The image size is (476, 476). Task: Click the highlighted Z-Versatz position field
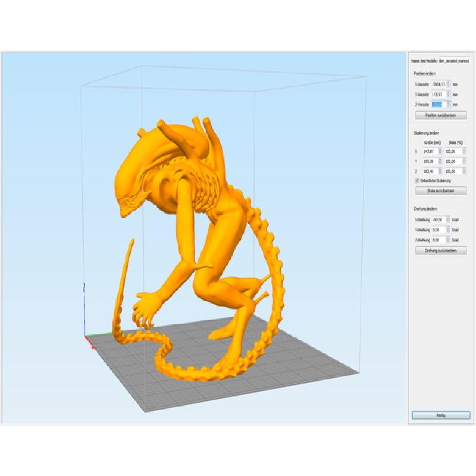(439, 105)
